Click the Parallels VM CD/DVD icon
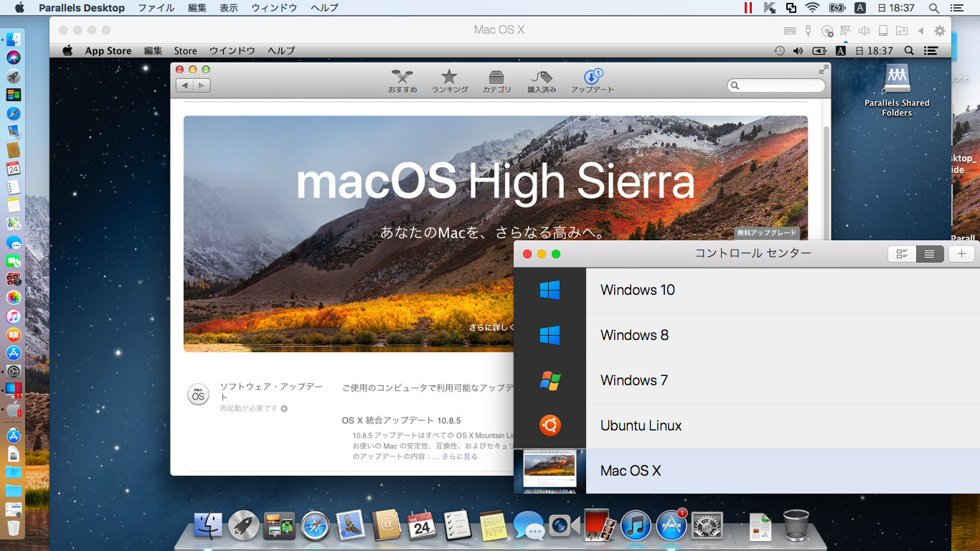Screen dimensions: 980x551 point(827,31)
